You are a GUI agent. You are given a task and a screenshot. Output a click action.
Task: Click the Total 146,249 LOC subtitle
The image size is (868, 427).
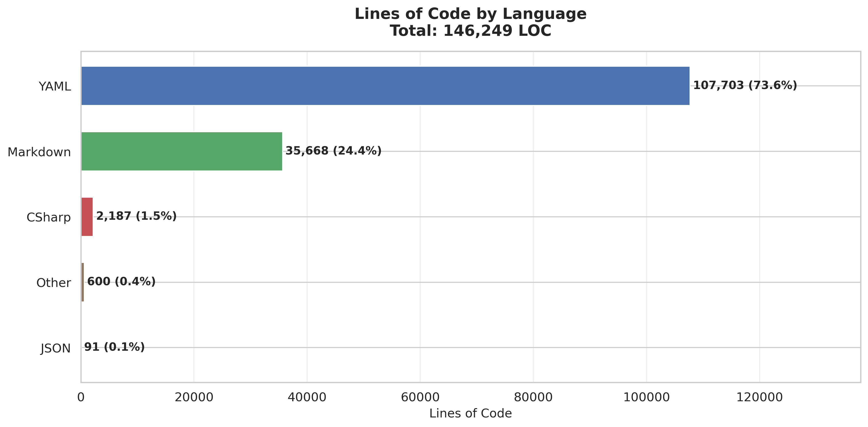[470, 31]
